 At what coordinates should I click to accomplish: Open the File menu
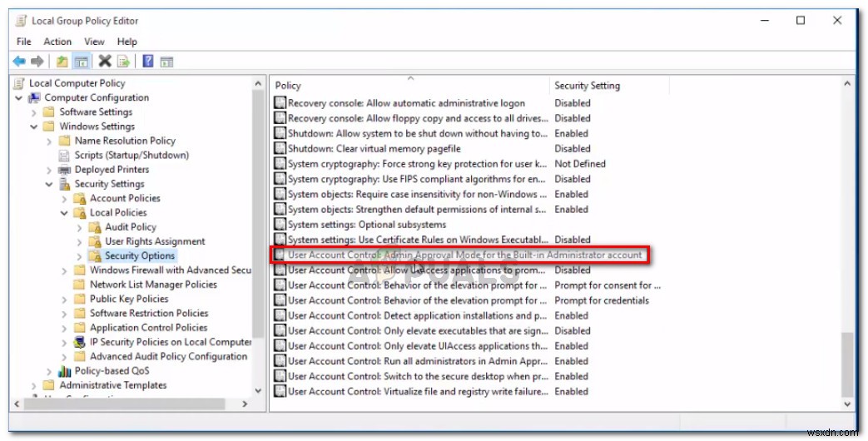(x=24, y=42)
